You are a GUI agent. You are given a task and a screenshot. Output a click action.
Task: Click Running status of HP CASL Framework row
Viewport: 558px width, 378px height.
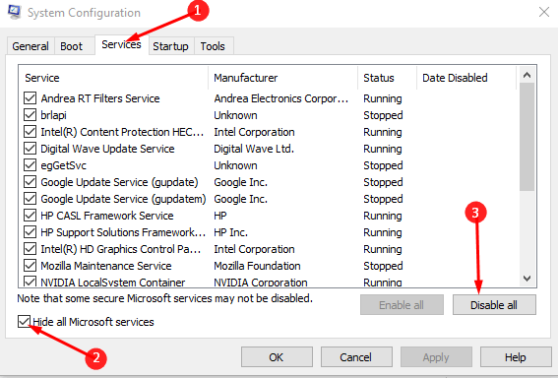pyautogui.click(x=383, y=215)
